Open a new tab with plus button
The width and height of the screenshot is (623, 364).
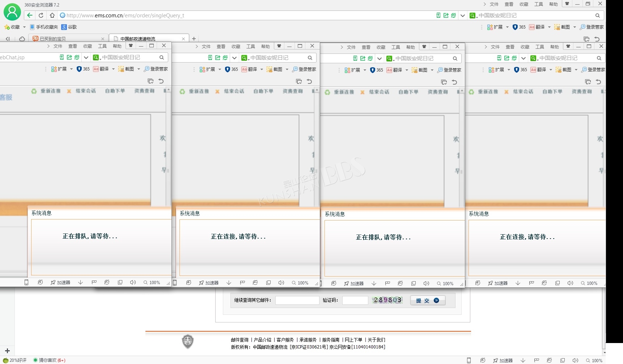tap(194, 39)
